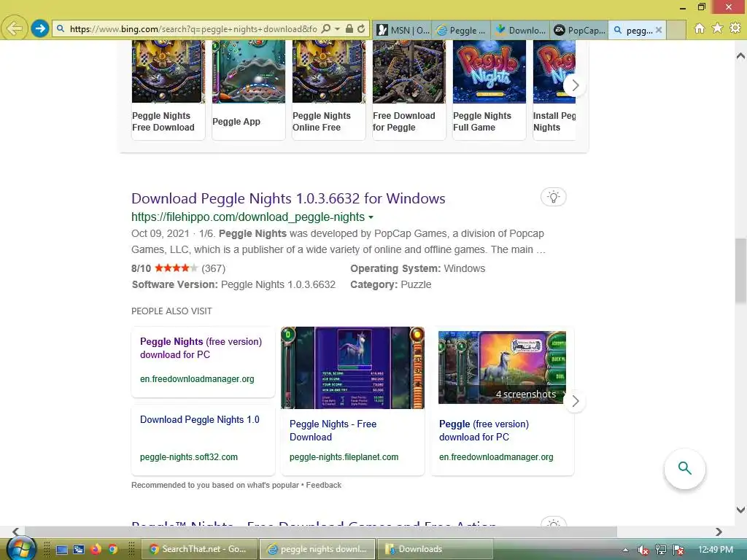This screenshot has width=747, height=560.
Task: Click the vertical scrollbar thumb
Action: (x=740, y=271)
